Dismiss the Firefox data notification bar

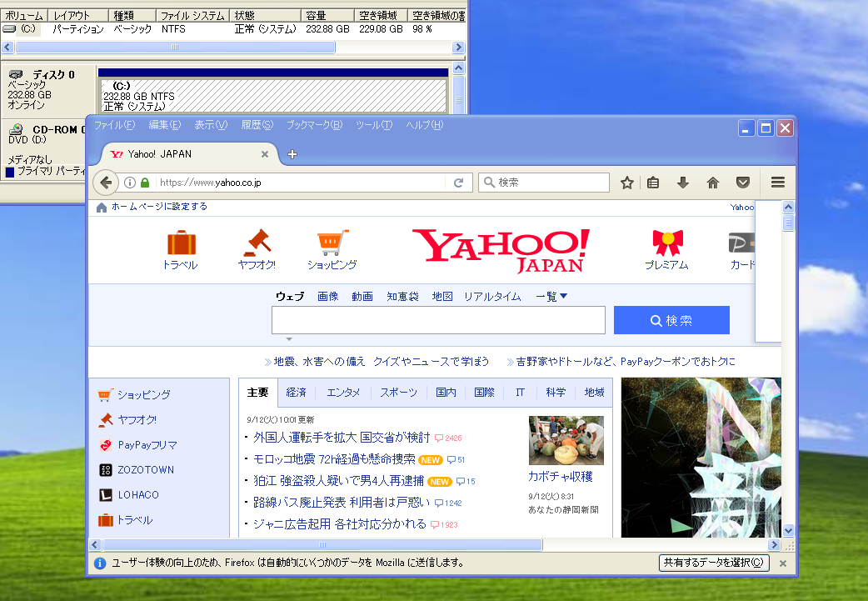click(783, 563)
